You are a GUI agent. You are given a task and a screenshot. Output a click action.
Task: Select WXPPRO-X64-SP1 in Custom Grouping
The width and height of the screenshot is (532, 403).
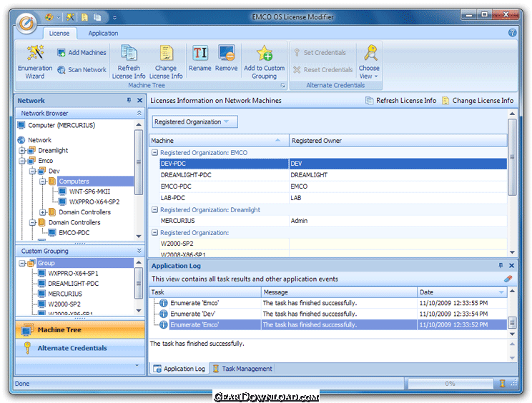tap(73, 273)
